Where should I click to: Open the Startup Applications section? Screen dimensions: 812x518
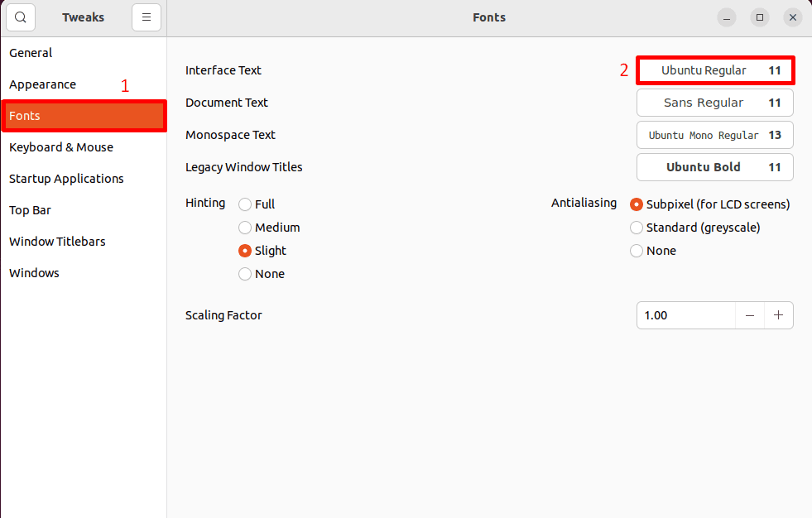[x=67, y=178]
